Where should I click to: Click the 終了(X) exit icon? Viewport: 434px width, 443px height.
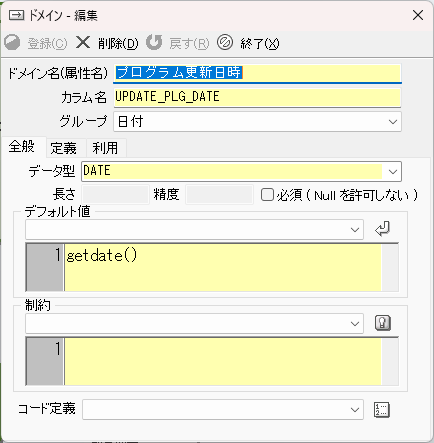tap(225, 43)
